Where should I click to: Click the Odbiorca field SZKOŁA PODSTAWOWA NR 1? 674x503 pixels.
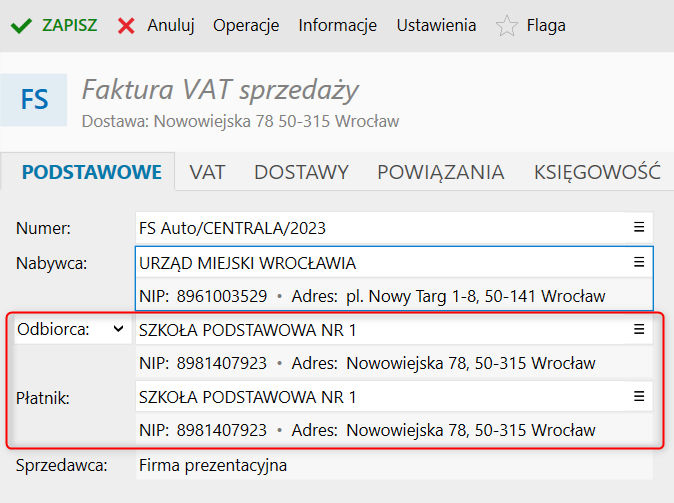(x=394, y=330)
